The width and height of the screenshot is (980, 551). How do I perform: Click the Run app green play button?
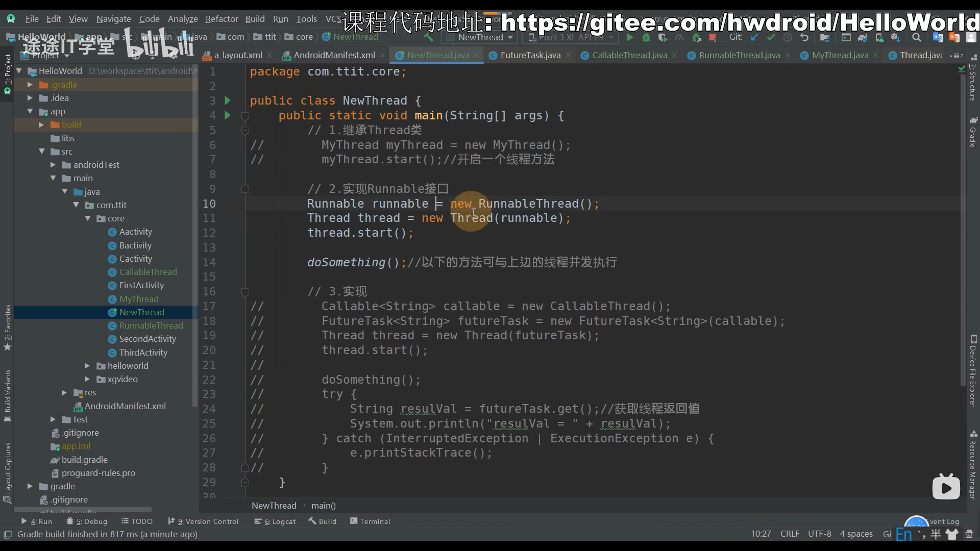(630, 37)
